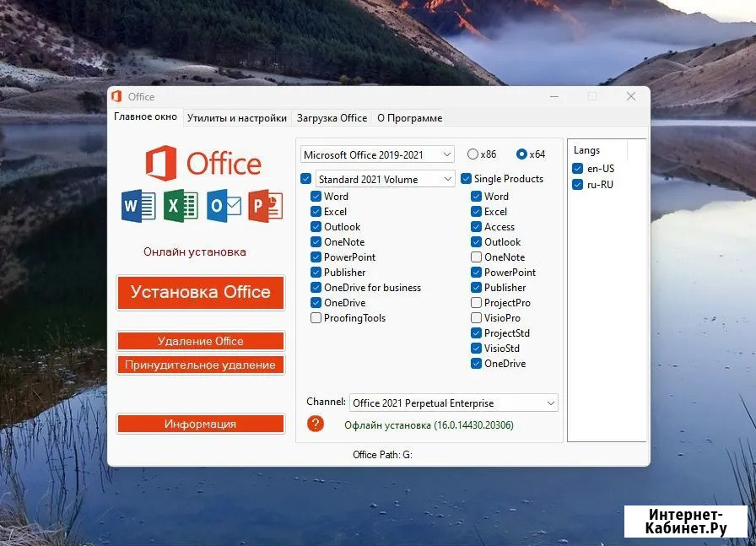Uncheck Excel in the Standard suite list
Viewport: 756px width, 546px height.
click(x=316, y=212)
